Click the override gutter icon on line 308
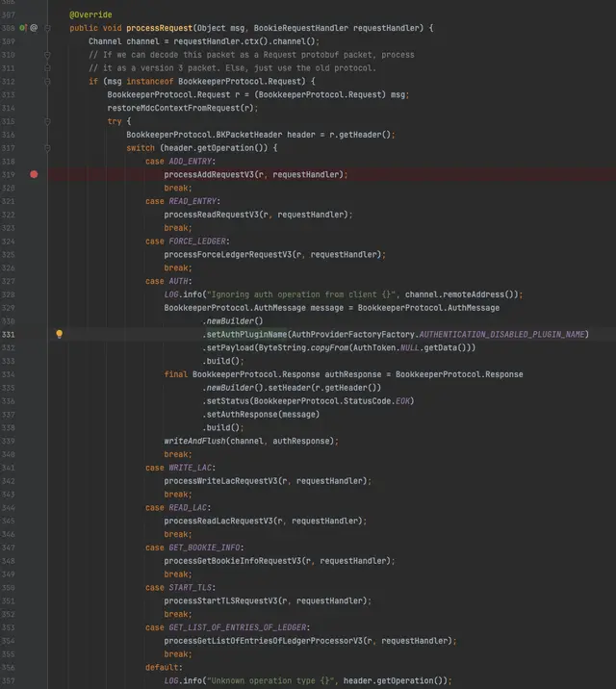Screen dimensions: 616x689 pyautogui.click(x=23, y=28)
